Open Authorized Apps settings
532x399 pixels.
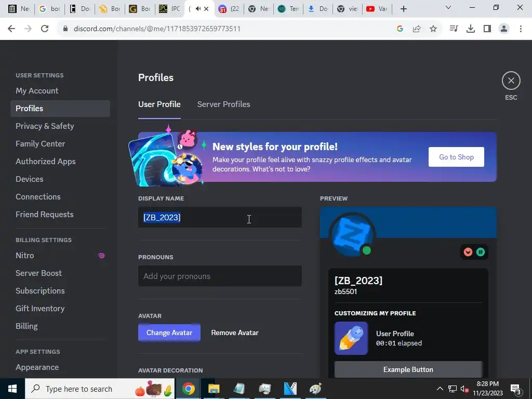tap(60, 161)
